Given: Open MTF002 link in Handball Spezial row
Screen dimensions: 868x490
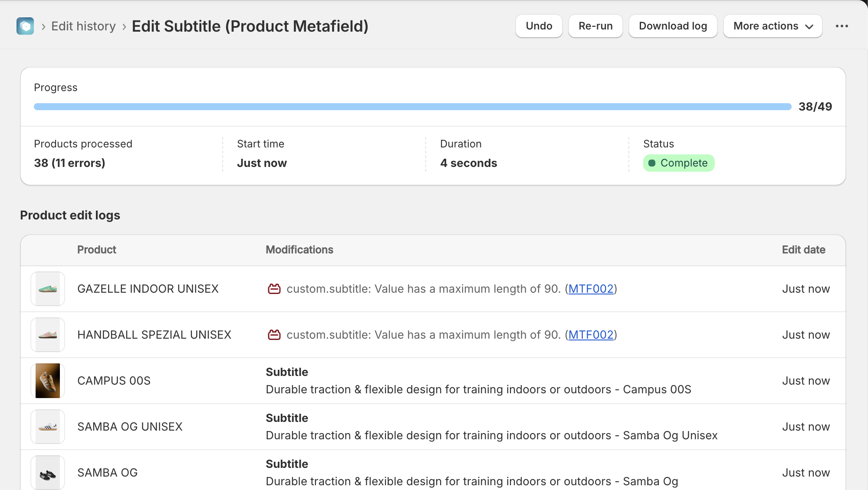Looking at the screenshot, I should (x=591, y=335).
